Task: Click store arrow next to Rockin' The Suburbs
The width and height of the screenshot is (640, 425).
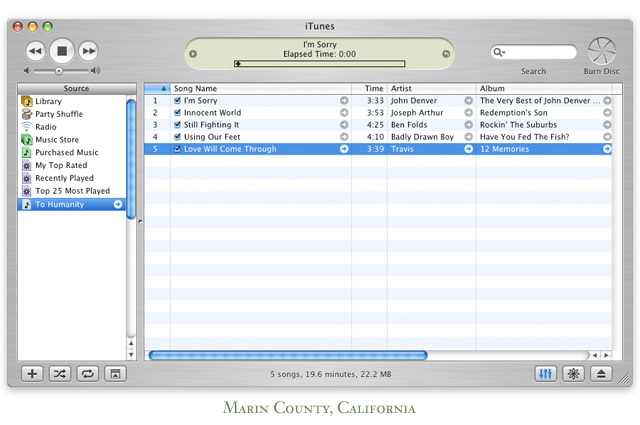Action: pyautogui.click(x=607, y=125)
